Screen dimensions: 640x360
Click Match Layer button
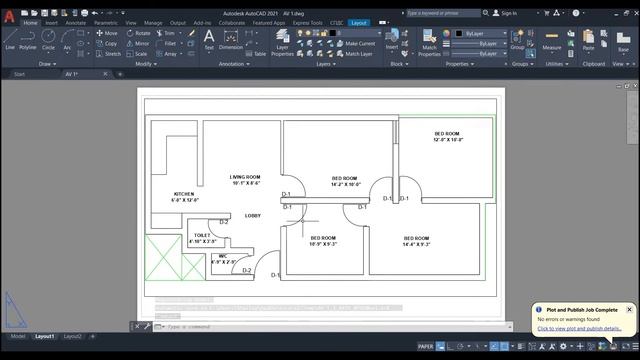pyautogui.click(x=354, y=53)
